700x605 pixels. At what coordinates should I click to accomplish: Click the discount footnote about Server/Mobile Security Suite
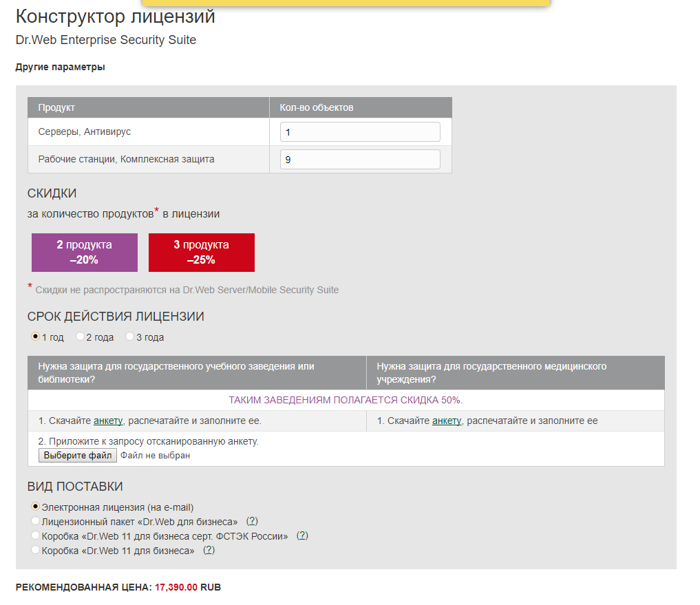[x=187, y=290]
